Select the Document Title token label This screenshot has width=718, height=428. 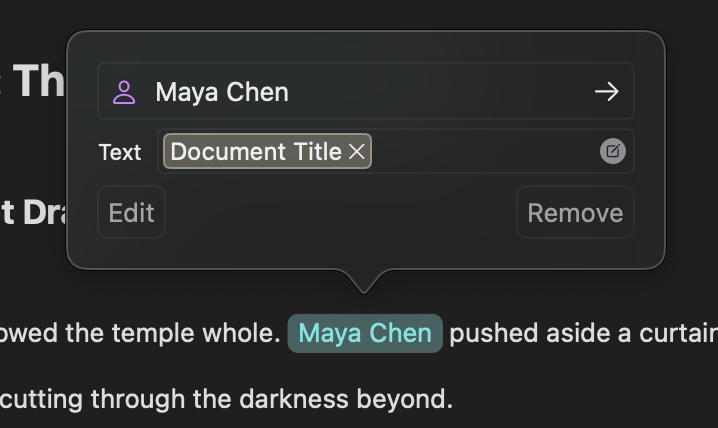(256, 152)
